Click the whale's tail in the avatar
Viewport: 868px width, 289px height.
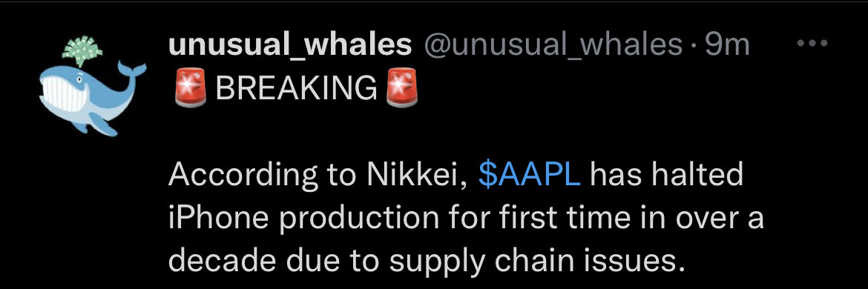[132, 72]
